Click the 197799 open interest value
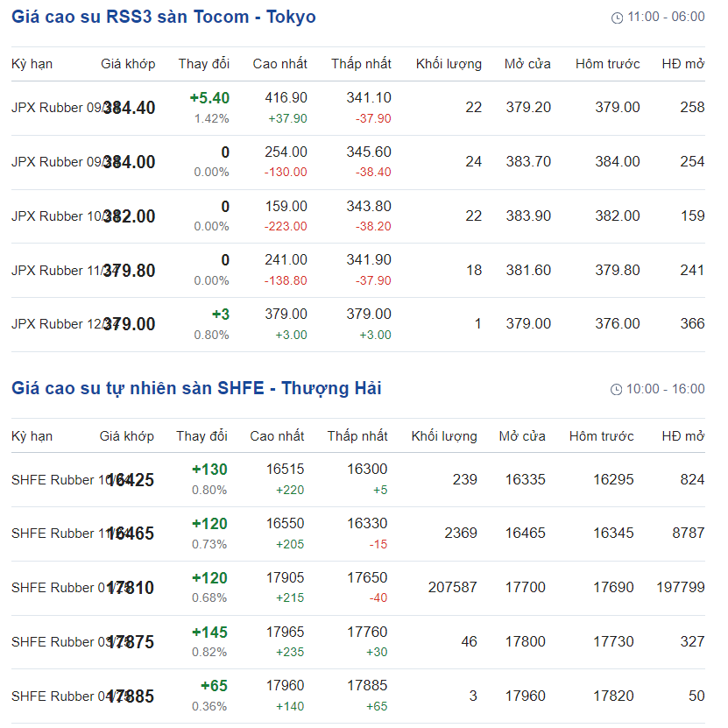 680,588
